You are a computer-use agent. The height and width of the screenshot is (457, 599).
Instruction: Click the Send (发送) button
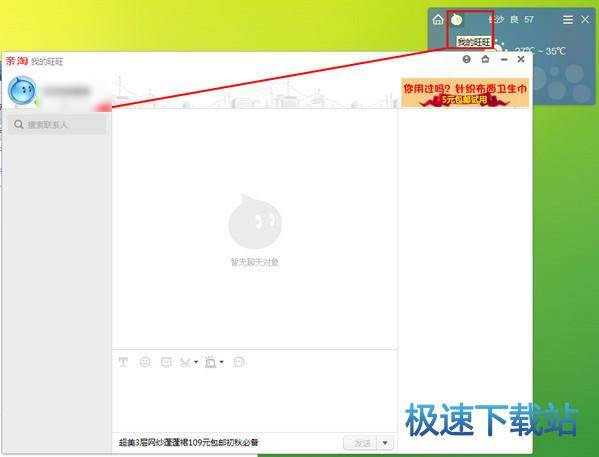click(x=361, y=443)
